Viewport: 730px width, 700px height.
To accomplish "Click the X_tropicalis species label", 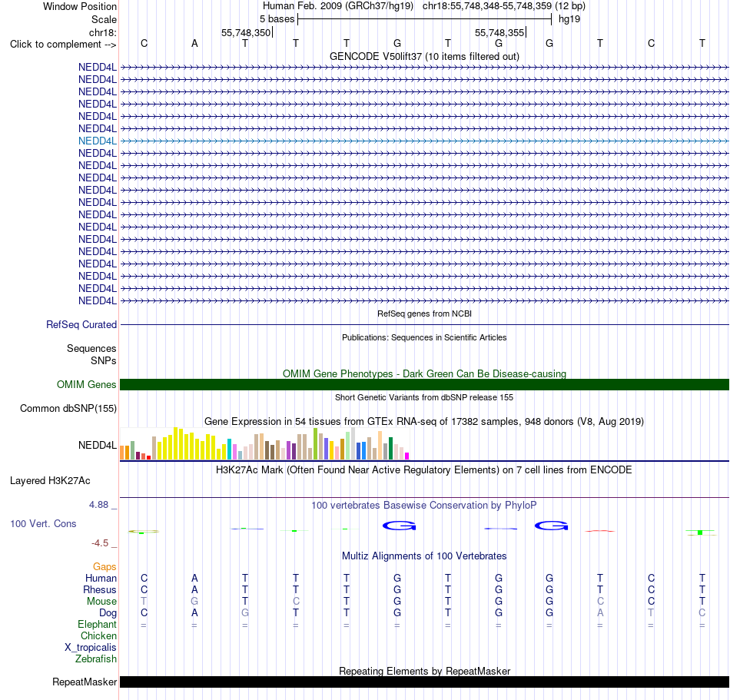I will pos(91,648).
